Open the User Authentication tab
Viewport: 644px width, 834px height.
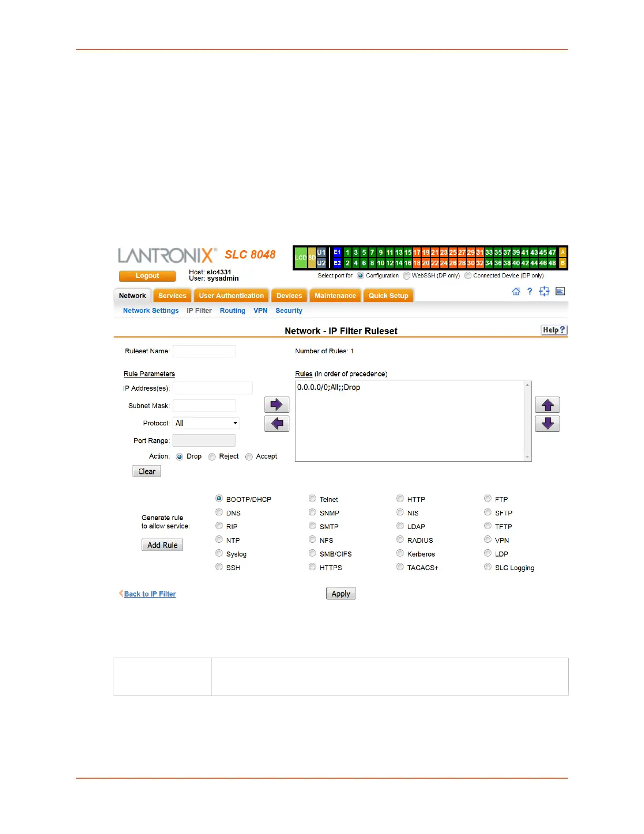(232, 295)
